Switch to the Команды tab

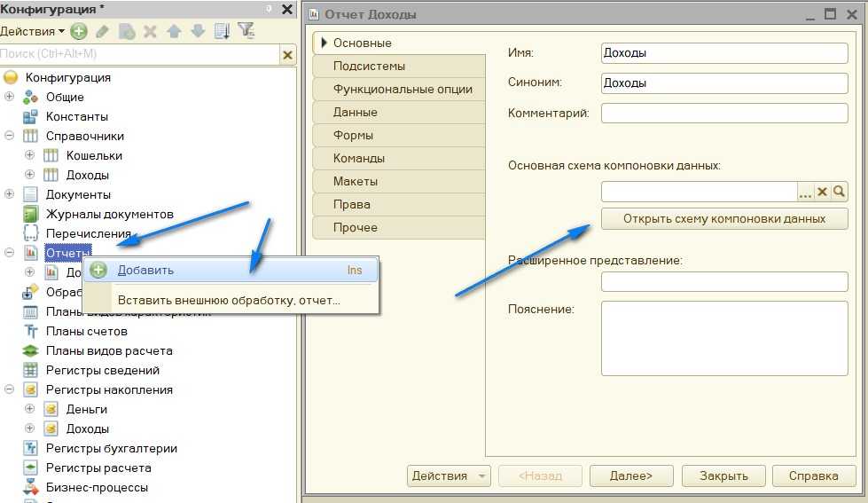399,159
